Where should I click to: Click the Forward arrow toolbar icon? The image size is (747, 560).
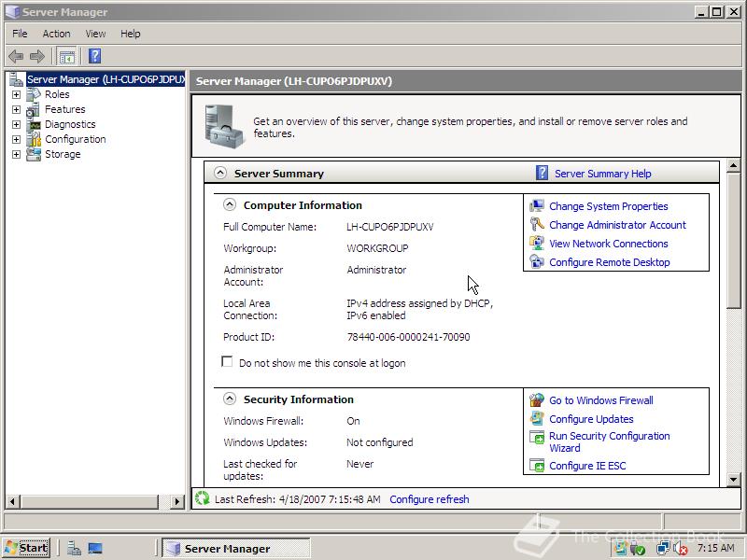click(37, 56)
